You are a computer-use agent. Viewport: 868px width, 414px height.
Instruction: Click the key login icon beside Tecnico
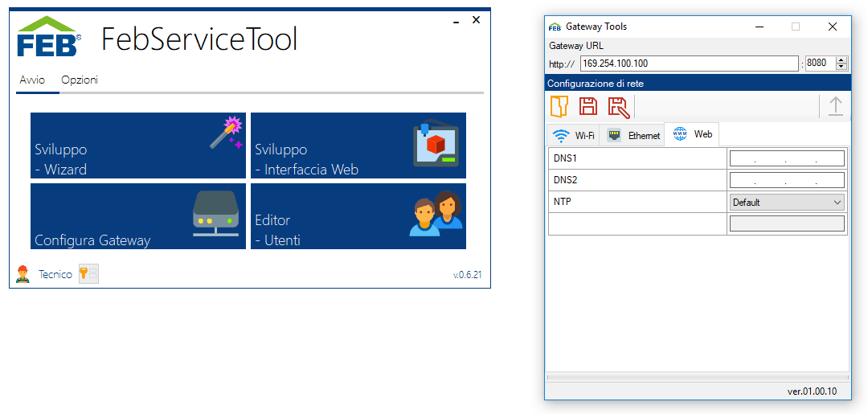88,274
